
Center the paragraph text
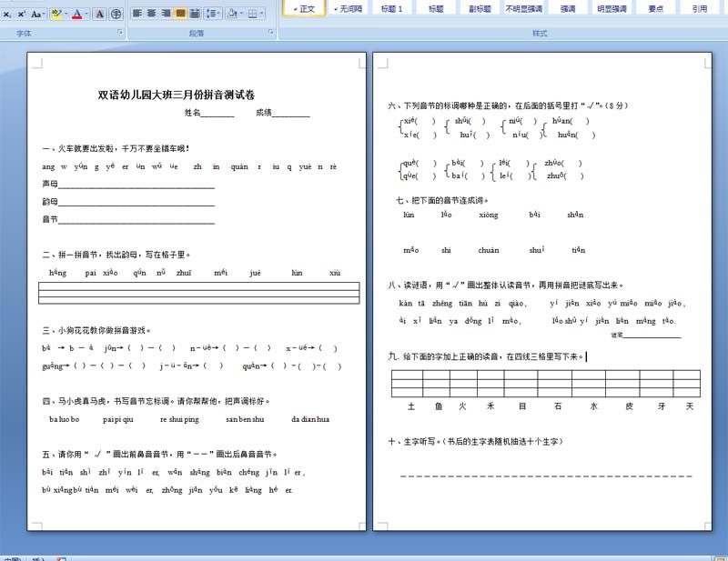click(152, 14)
